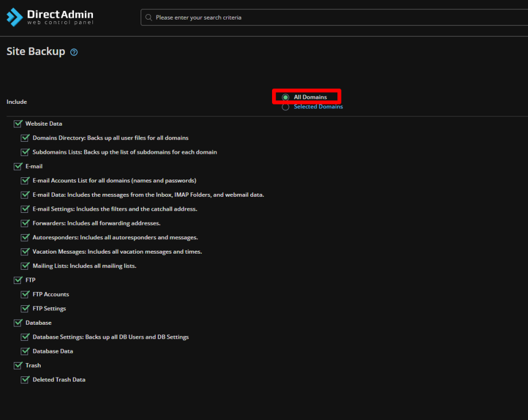Disable Autoresponders and messages backup
The image size is (528, 420).
25,237
